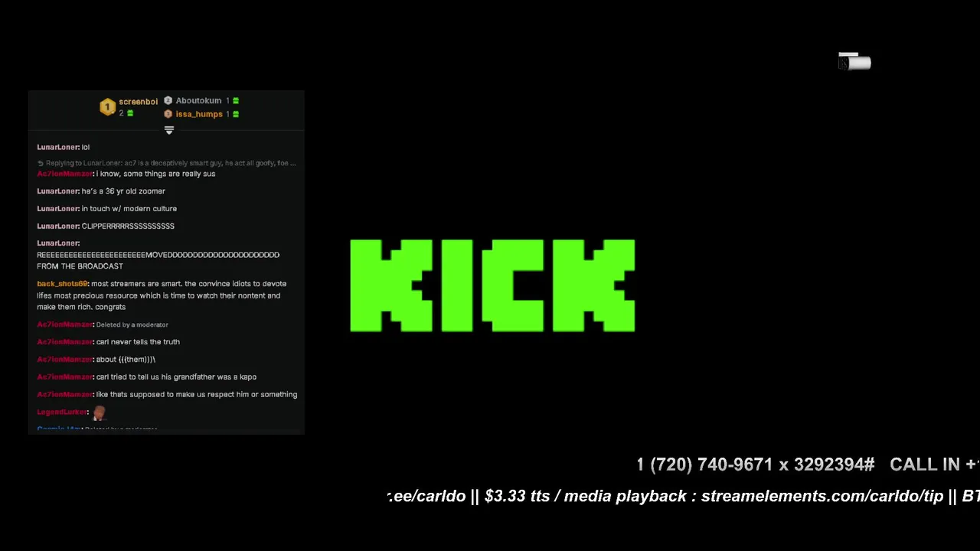Image resolution: width=980 pixels, height=551 pixels.
Task: Click the reply arrow icon on the reply line
Action: tap(41, 163)
